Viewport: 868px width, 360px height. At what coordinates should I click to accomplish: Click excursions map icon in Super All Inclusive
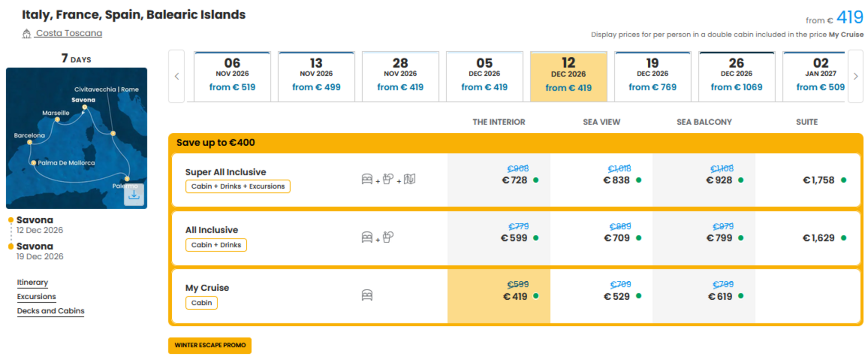[410, 179]
